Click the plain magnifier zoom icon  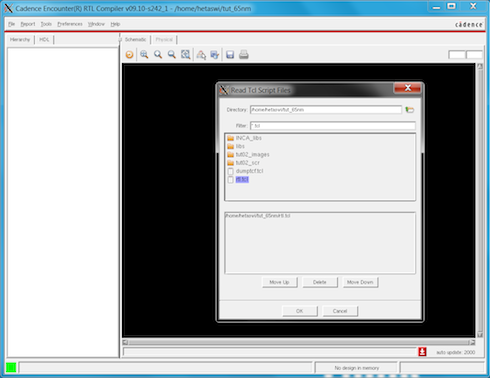click(158, 55)
